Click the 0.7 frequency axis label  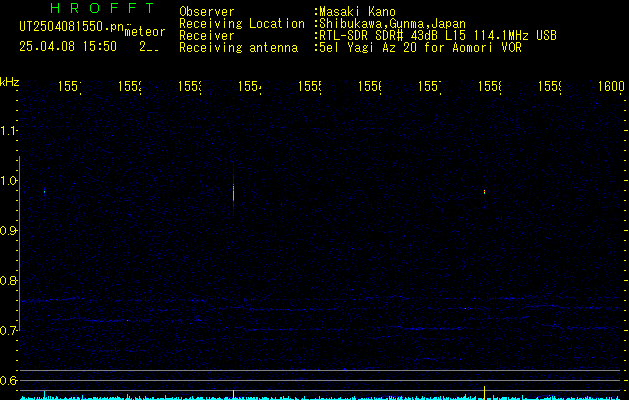8,331
